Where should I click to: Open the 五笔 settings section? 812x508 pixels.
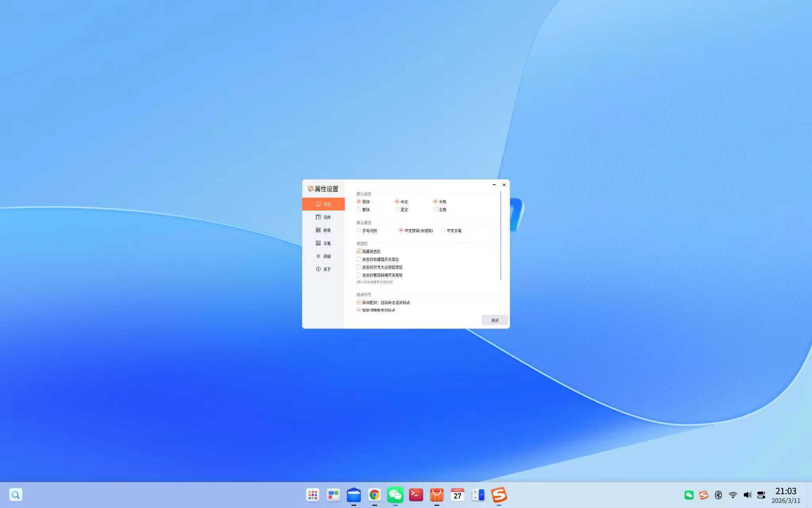click(323, 243)
